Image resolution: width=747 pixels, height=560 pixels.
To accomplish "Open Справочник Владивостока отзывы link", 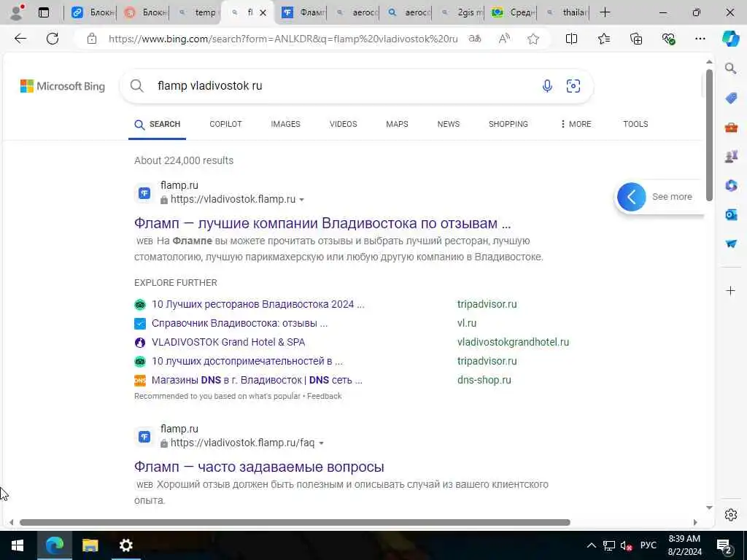I will 239,323.
